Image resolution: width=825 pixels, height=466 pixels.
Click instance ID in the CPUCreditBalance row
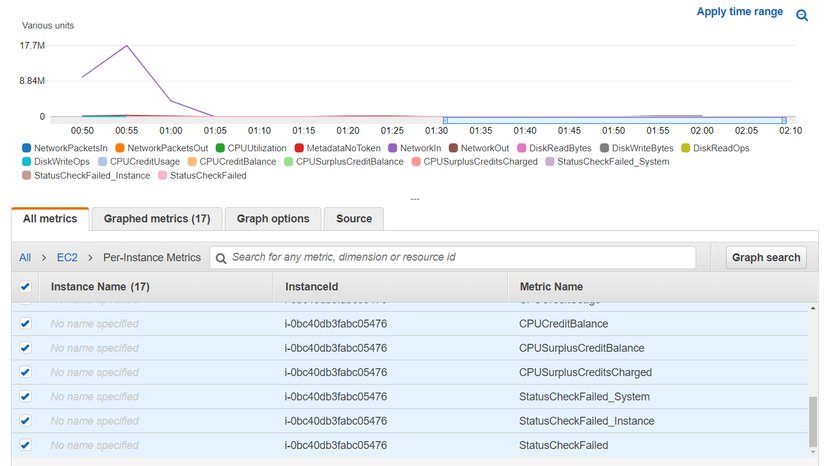336,324
